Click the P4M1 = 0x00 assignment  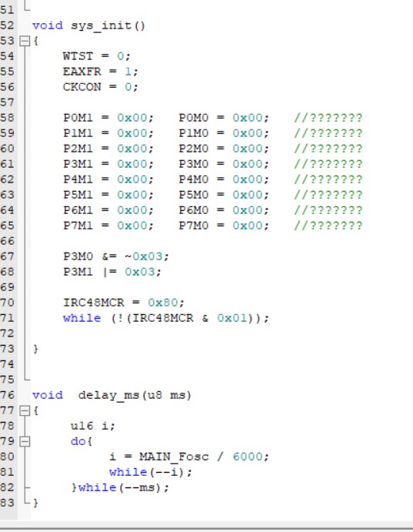tap(108, 179)
